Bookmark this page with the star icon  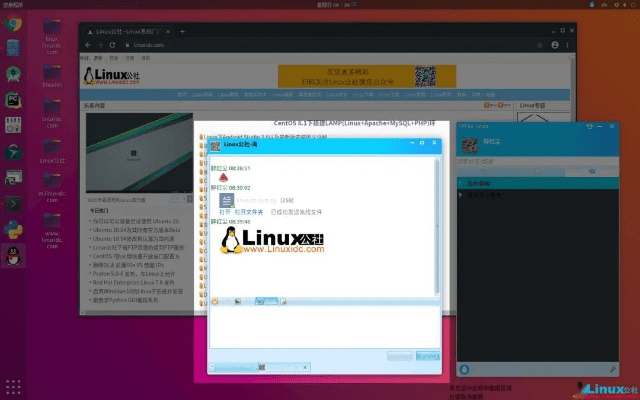(x=540, y=45)
